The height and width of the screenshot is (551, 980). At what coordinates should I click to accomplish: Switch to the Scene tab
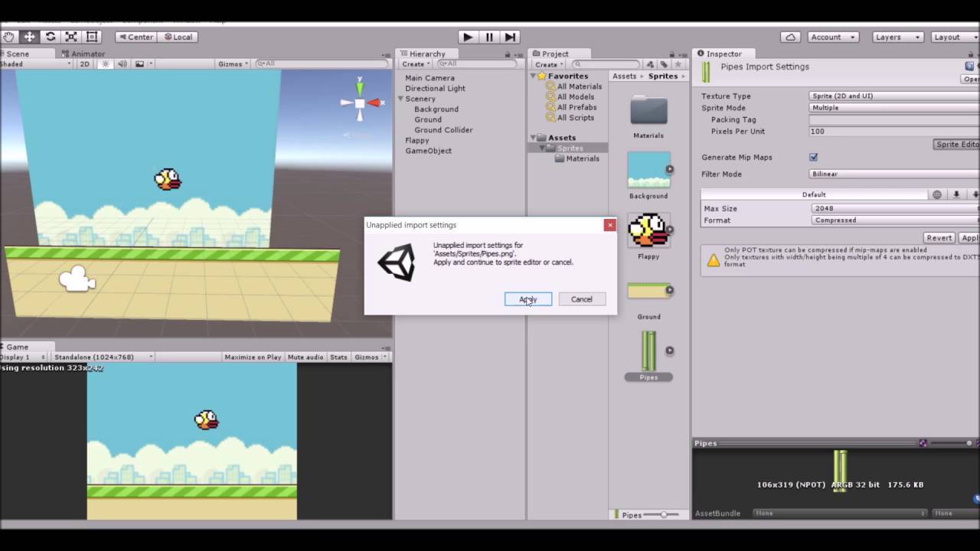(x=18, y=54)
